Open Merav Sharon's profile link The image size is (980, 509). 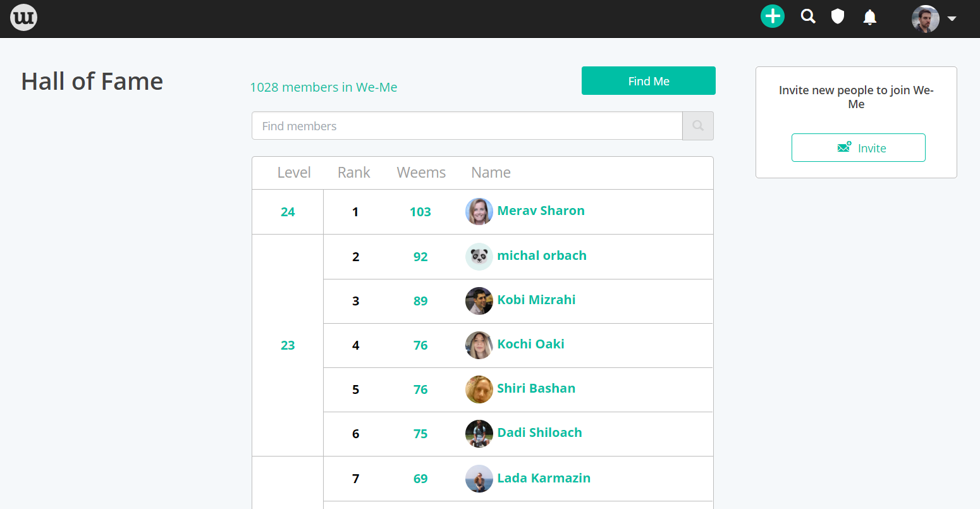coord(541,211)
